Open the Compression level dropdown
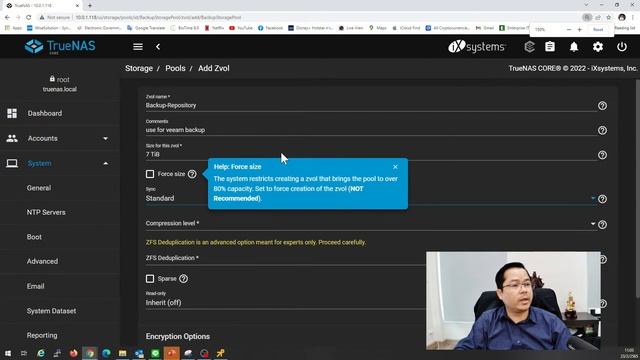The width and height of the screenshot is (640, 360). coord(371,224)
